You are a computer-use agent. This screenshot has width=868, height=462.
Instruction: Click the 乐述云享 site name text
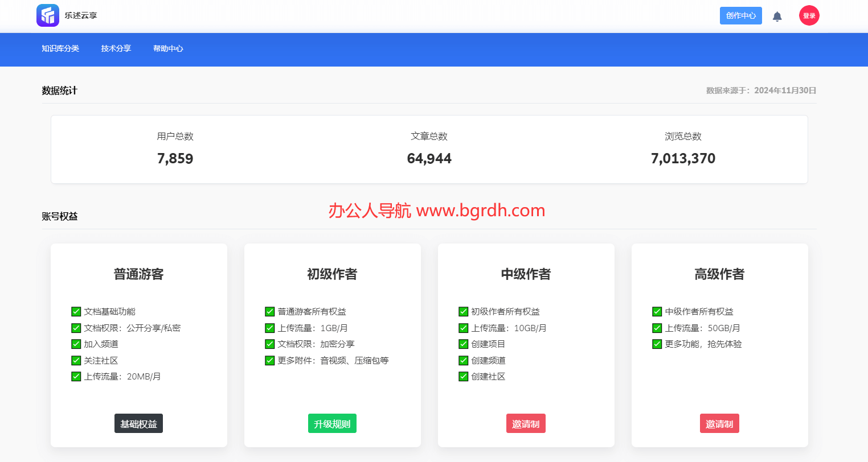(81, 16)
